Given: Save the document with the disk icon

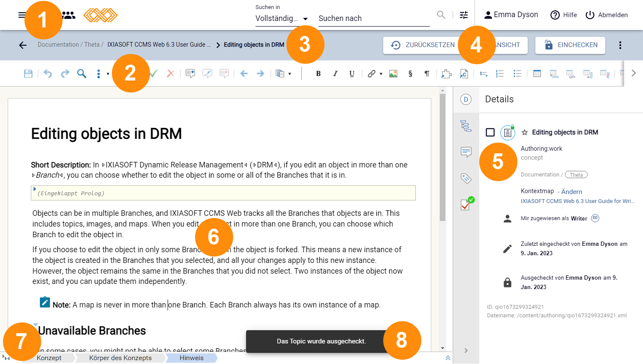Looking at the screenshot, I should (28, 74).
